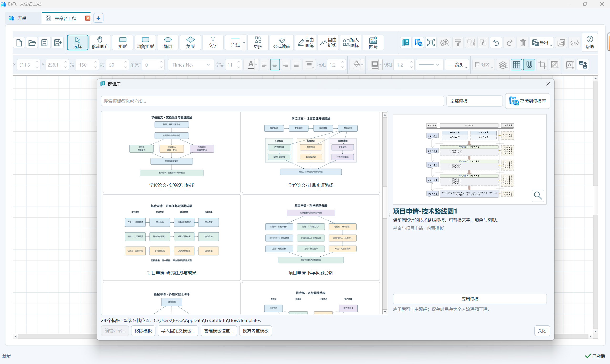The width and height of the screenshot is (610, 364).
Task: Click 导入自定义模板... button
Action: 178,331
